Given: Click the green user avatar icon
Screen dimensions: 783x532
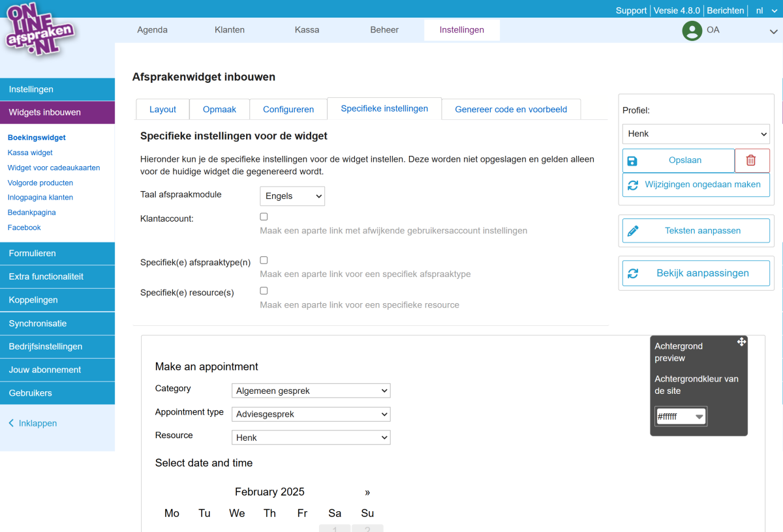Looking at the screenshot, I should click(692, 31).
